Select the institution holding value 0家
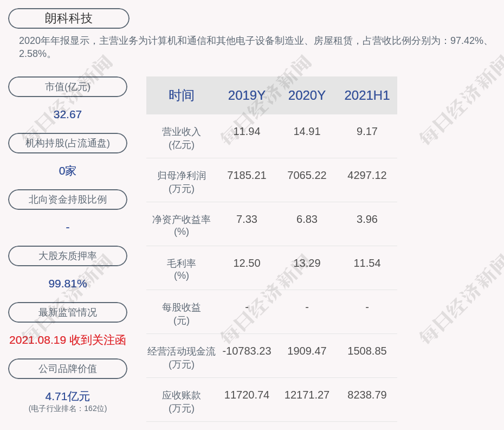This screenshot has width=504, height=430. 68,171
